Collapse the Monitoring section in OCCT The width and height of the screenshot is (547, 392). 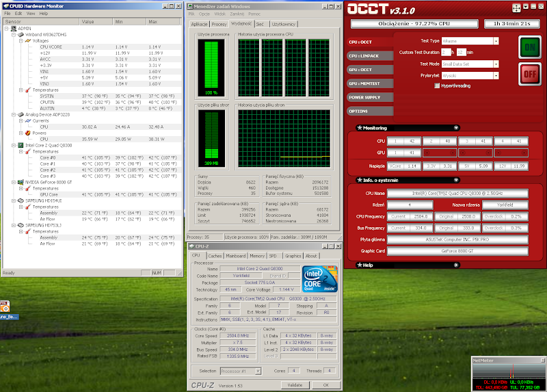[x=456, y=128]
